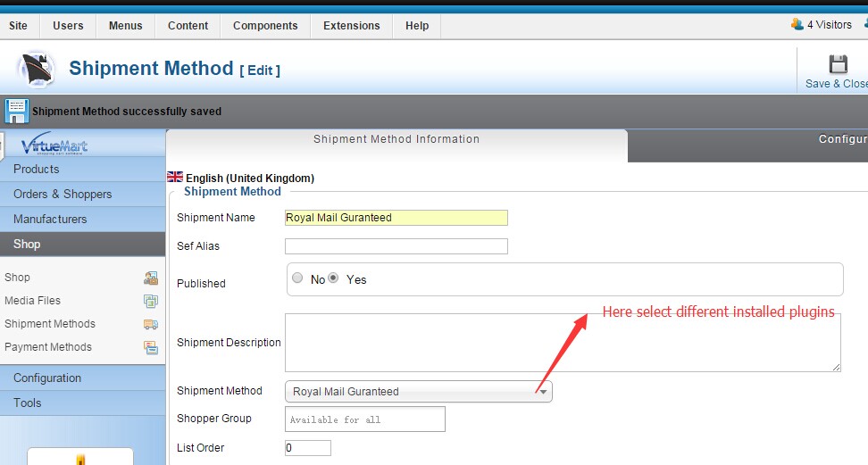Open the Shopper Group multi-select box
This screenshot has width=868, height=465.
click(x=365, y=419)
